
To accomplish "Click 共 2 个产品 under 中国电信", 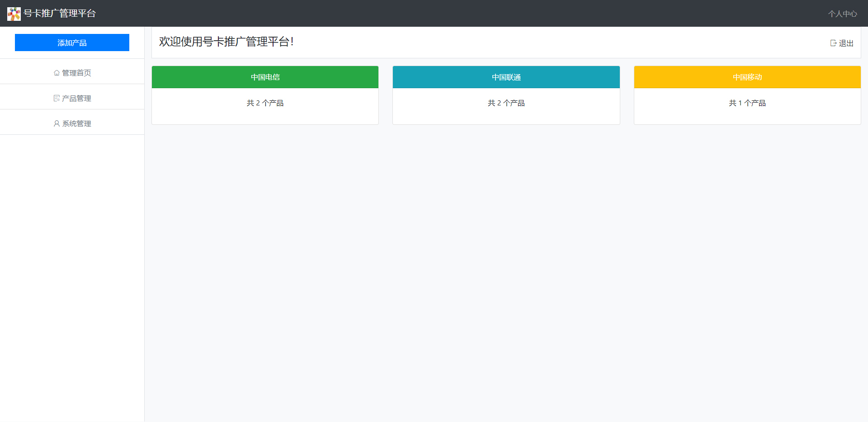I will tap(265, 103).
